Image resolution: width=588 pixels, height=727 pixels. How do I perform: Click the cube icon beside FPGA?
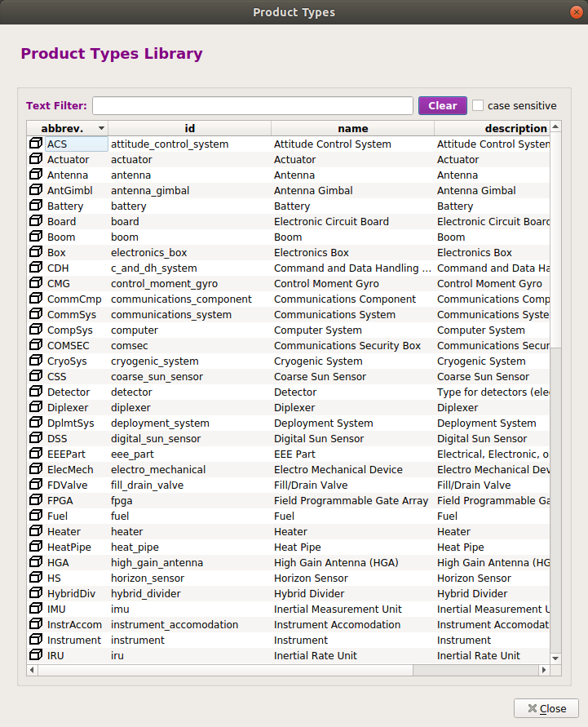[x=36, y=500]
